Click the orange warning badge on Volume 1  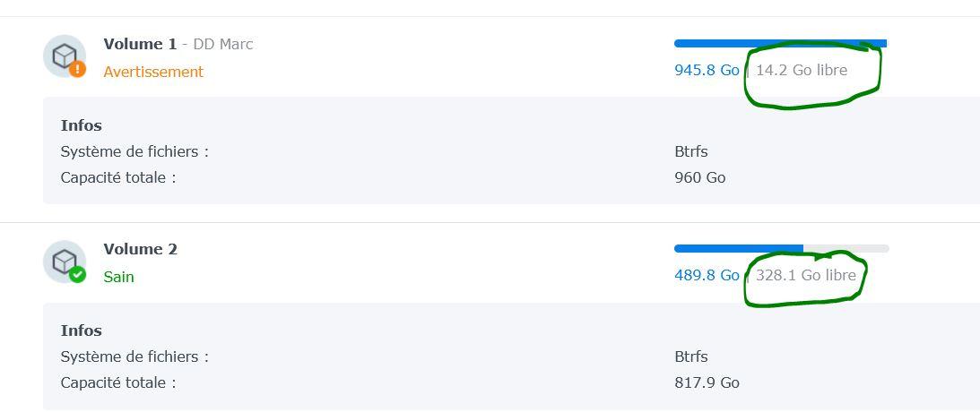point(77,69)
